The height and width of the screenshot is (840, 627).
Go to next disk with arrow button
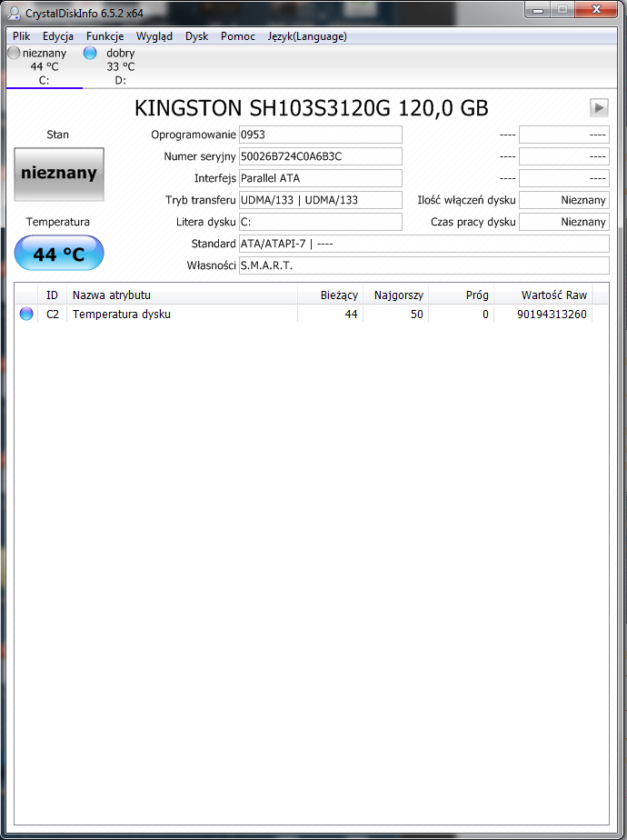599,107
